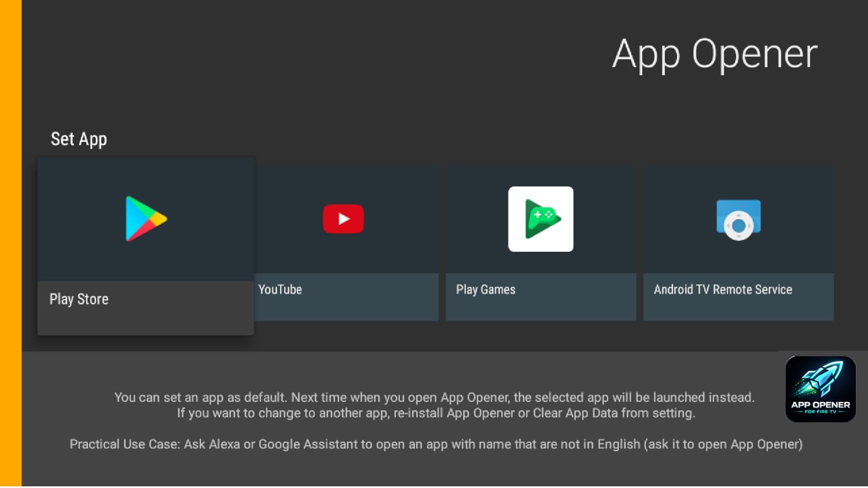Click the "You can set an app as default" line
This screenshot has height=488, width=868.
(435, 397)
